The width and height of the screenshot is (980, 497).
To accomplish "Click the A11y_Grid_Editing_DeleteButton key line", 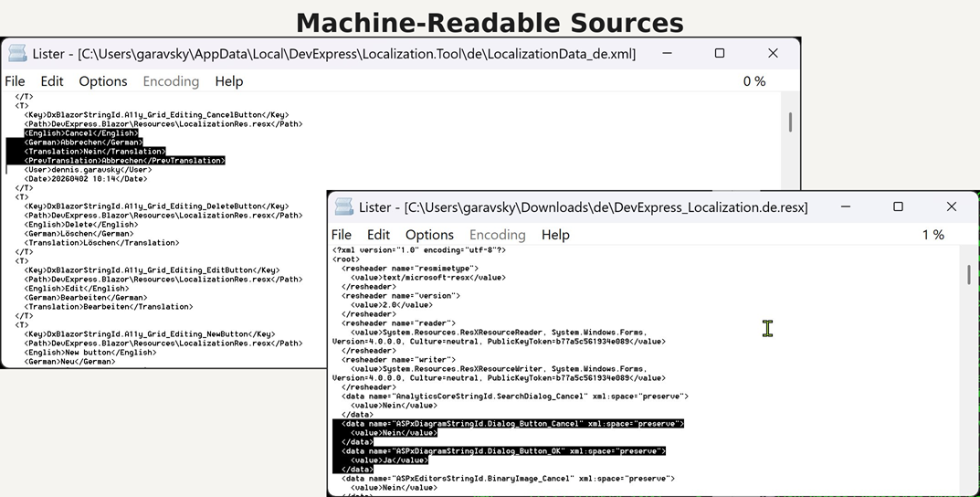I will pos(156,206).
